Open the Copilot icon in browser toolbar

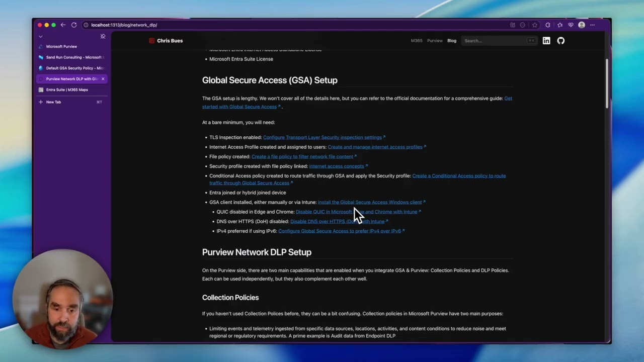click(x=548, y=25)
